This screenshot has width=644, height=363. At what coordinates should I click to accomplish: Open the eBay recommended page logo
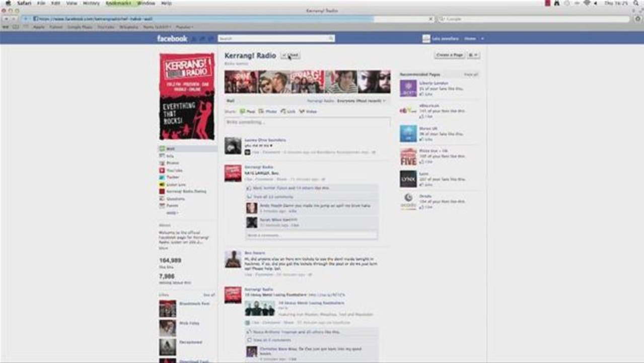pos(408,111)
